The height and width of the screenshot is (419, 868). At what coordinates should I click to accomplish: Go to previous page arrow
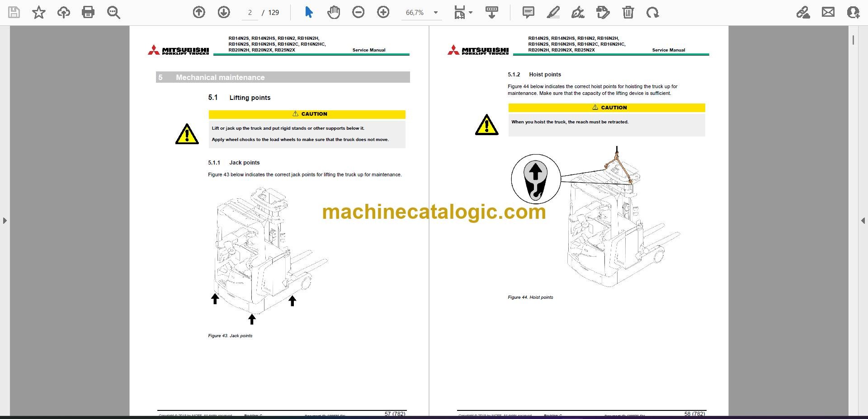[199, 12]
